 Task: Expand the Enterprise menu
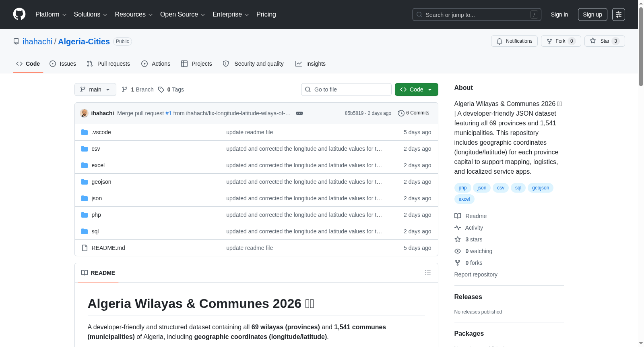pos(231,15)
